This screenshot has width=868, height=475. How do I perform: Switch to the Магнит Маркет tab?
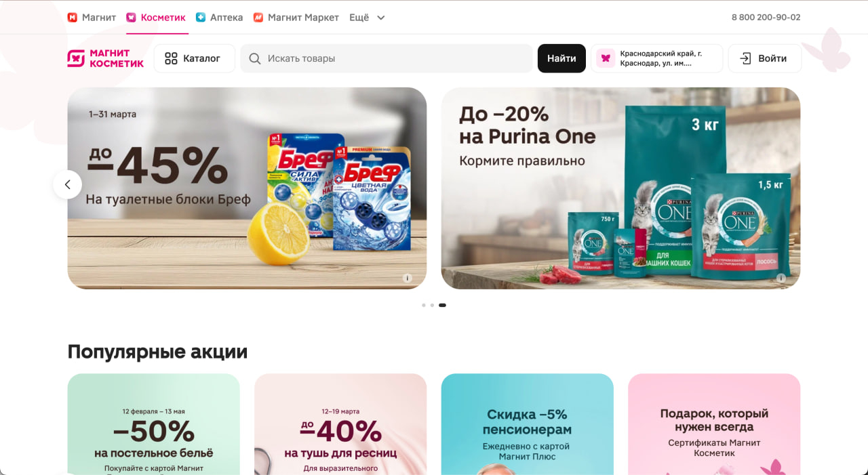(x=296, y=18)
